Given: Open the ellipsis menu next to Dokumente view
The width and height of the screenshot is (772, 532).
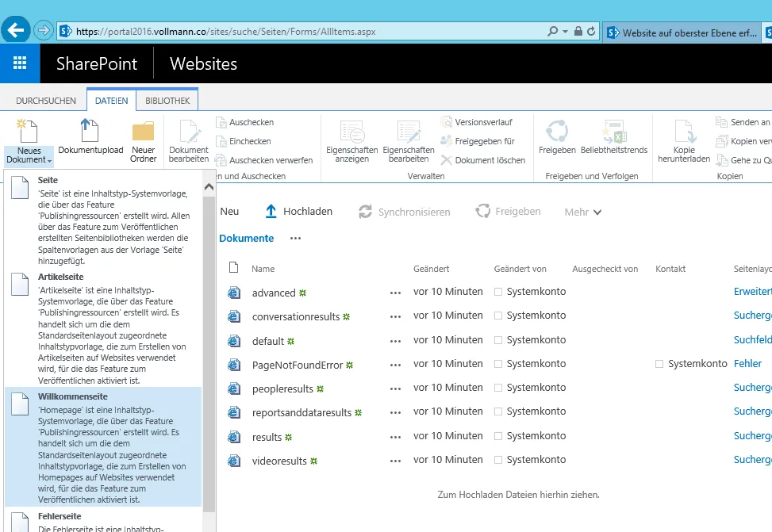Looking at the screenshot, I should (x=295, y=238).
